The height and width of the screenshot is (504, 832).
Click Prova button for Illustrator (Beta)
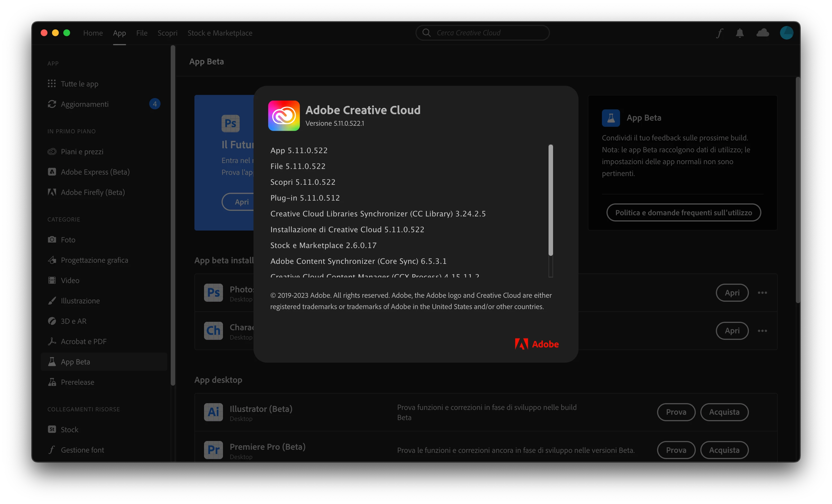click(676, 412)
